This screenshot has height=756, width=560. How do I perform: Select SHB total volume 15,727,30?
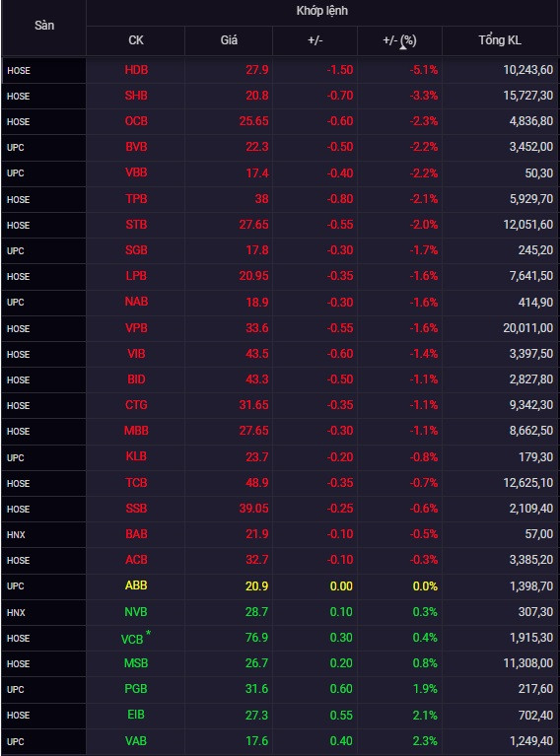[528, 96]
